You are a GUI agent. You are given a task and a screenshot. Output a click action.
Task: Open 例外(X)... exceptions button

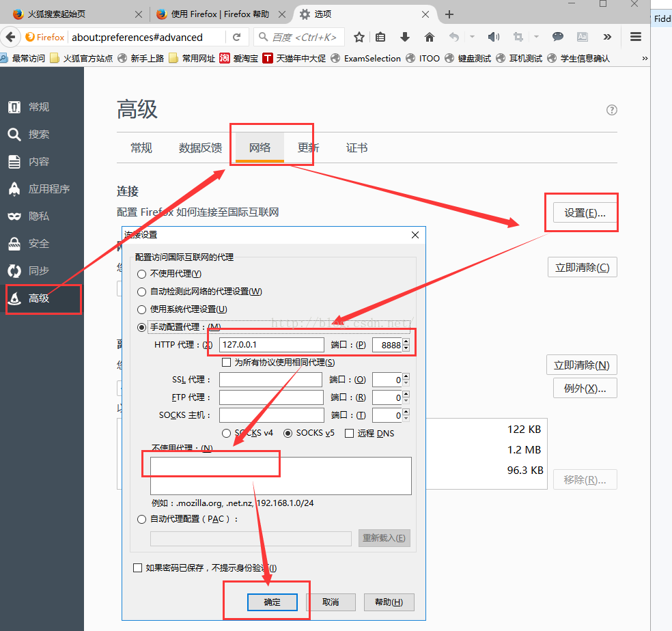coord(585,389)
